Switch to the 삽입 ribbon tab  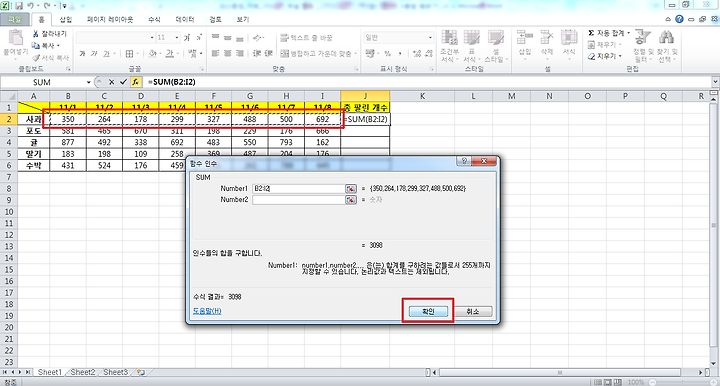tap(66, 20)
